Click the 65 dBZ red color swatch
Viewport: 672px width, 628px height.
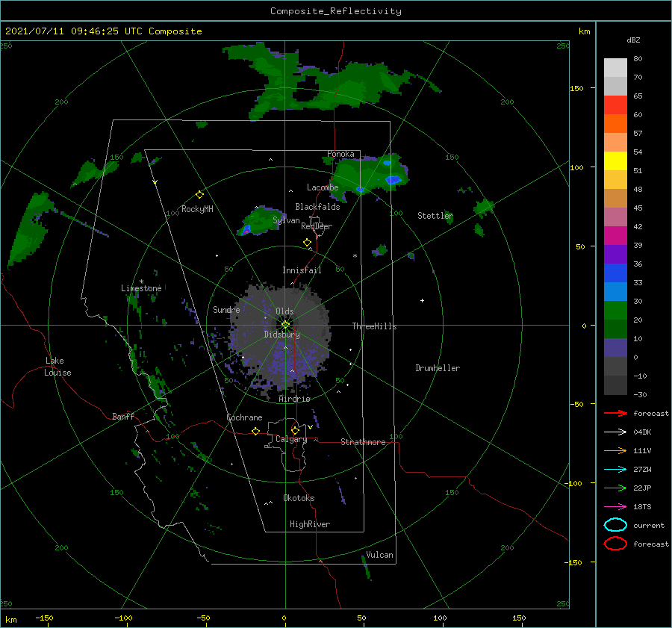click(615, 105)
